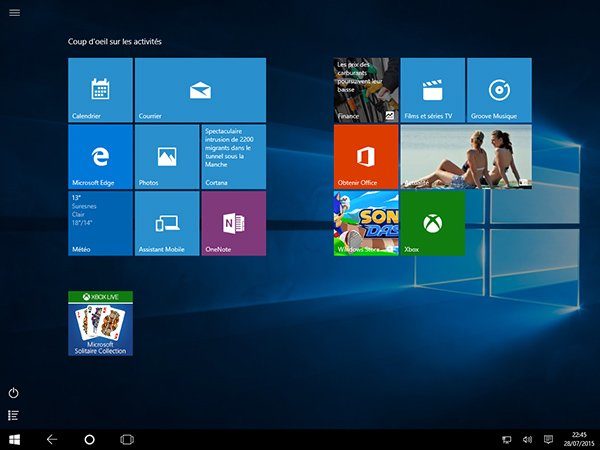Open Microsoft Solitaire Collection tile
This screenshot has width=600, height=450.
click(100, 323)
